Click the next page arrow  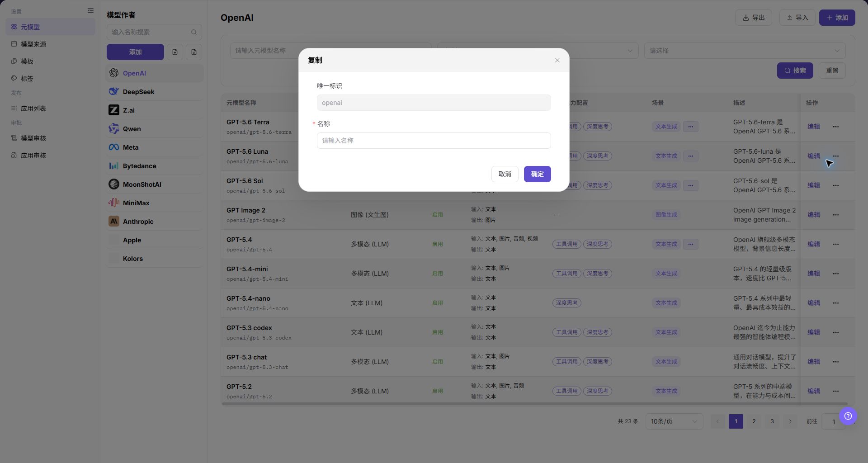click(x=790, y=421)
